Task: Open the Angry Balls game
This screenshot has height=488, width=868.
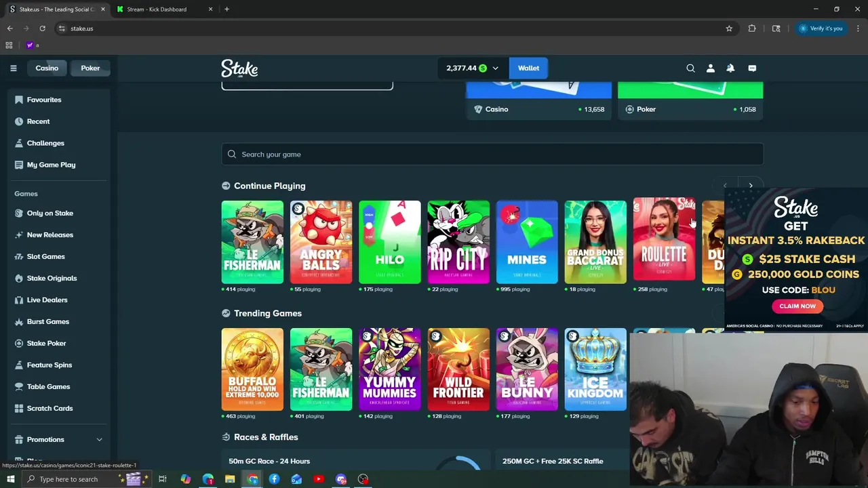Action: pos(321,242)
